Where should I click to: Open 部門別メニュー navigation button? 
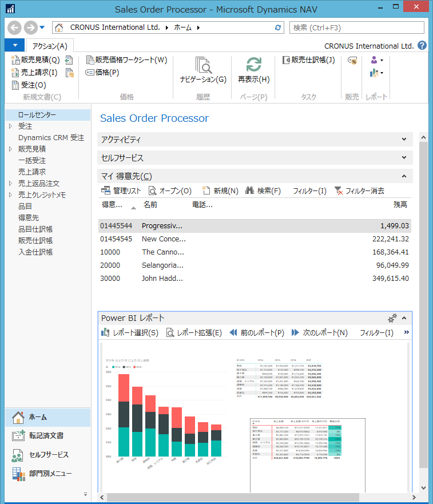[x=47, y=474]
